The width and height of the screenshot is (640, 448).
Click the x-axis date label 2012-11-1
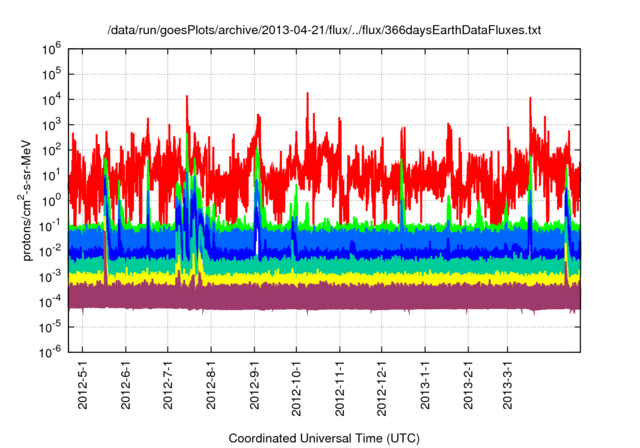tap(340, 388)
